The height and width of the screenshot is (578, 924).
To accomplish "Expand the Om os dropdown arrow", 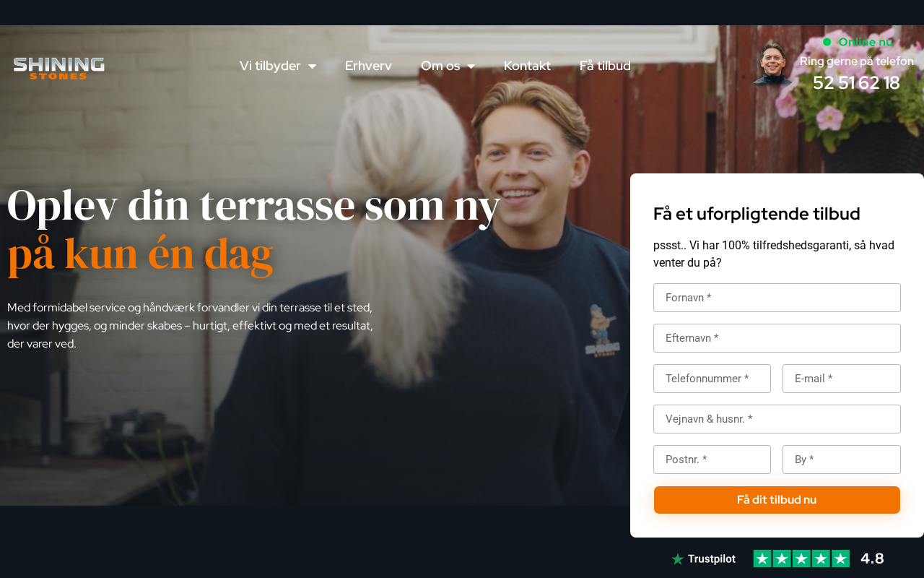I will [x=471, y=66].
